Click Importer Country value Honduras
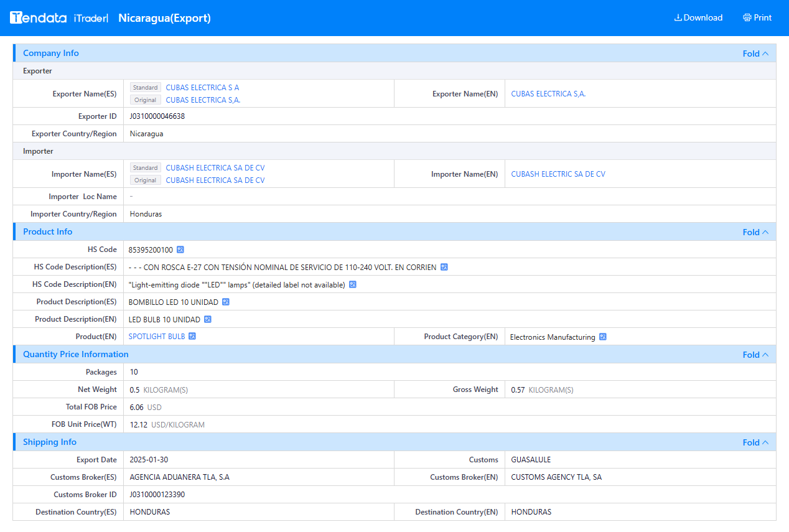789x532 pixels. [146, 214]
